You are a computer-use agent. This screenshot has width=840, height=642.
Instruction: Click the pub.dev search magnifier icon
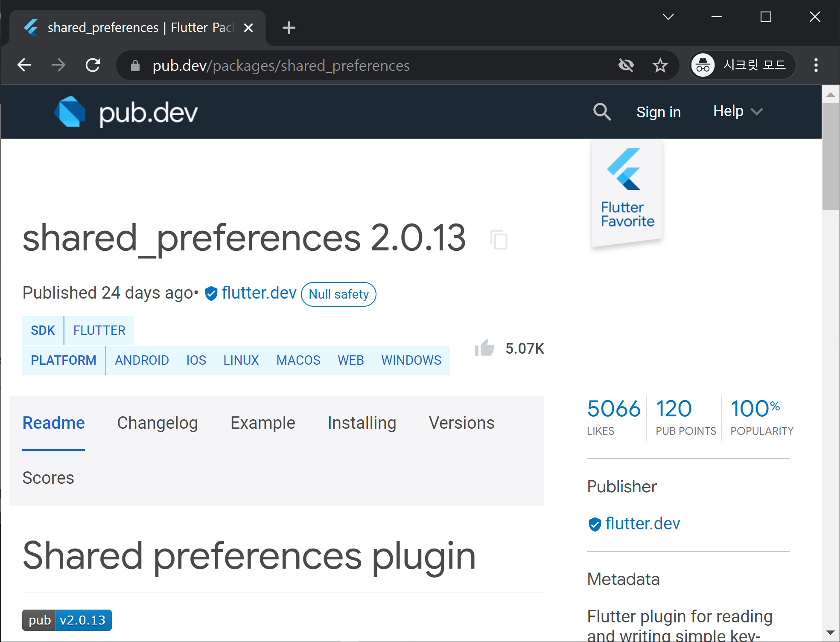602,112
